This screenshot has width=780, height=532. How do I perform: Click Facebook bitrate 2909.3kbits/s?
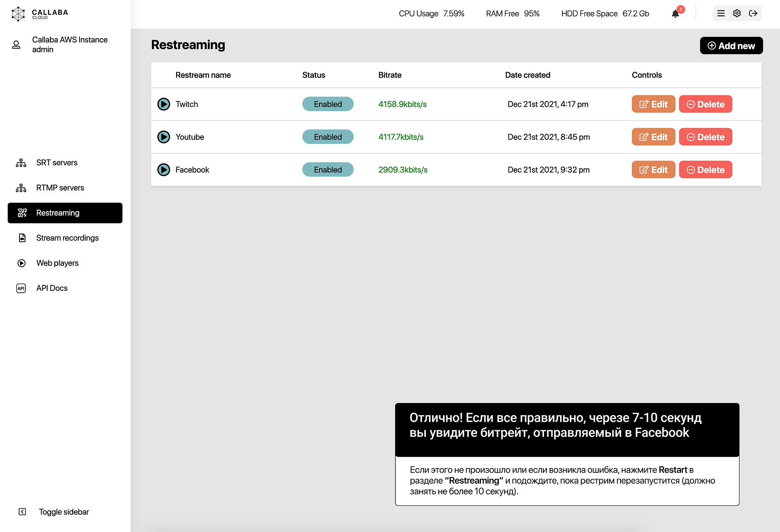pos(403,170)
